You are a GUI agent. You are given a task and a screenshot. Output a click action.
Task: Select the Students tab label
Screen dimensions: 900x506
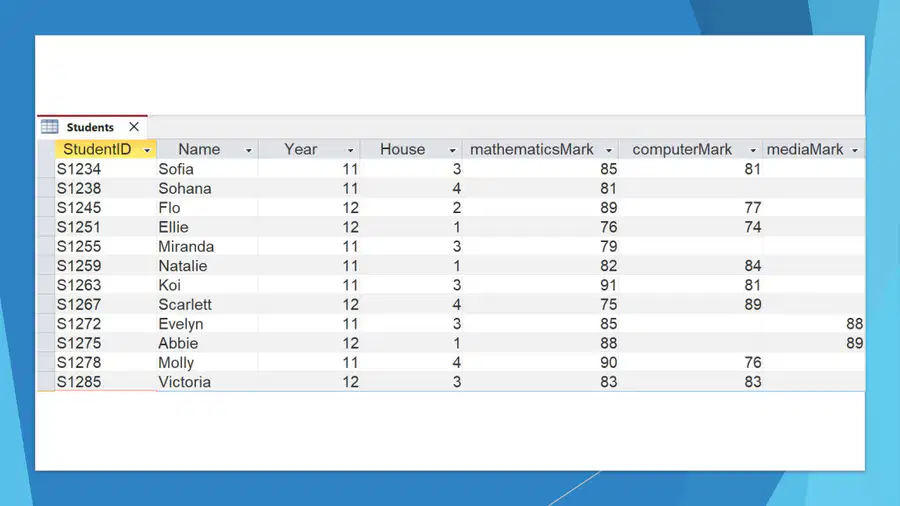coord(90,127)
